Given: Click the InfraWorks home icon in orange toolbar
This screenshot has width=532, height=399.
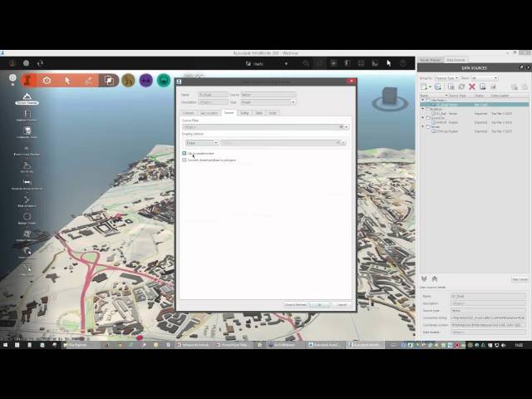Looking at the screenshot, I should click(29, 81).
